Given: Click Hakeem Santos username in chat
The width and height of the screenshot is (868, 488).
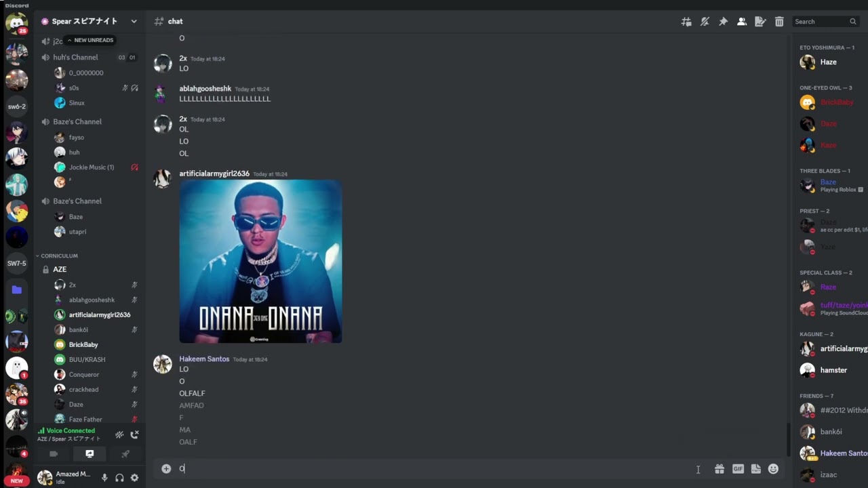Looking at the screenshot, I should [x=204, y=359].
